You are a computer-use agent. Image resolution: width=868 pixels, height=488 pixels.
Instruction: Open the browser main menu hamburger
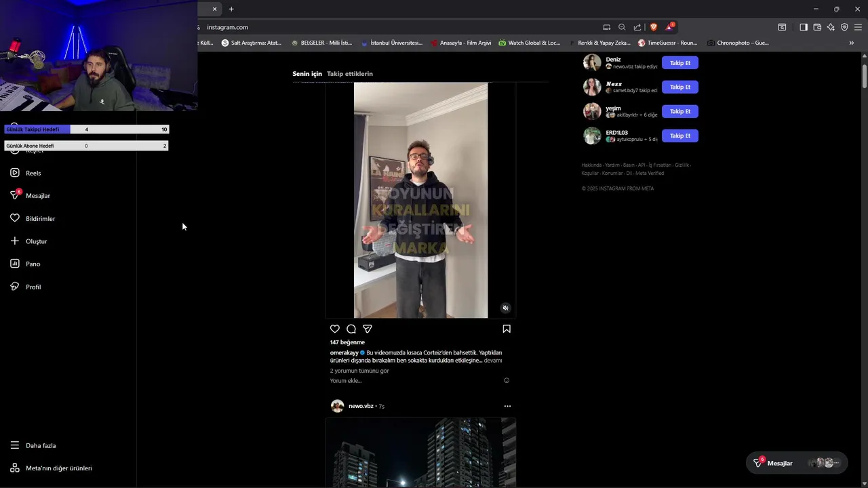pos(859,27)
